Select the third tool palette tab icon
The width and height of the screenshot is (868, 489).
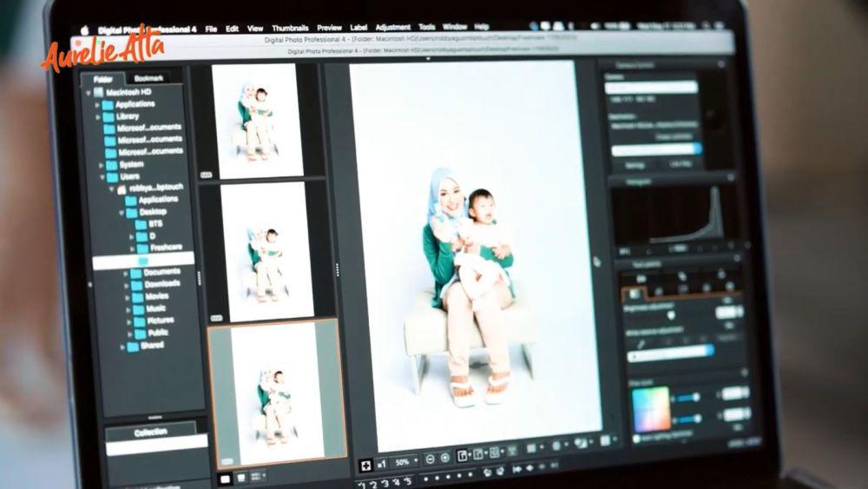[x=683, y=289]
